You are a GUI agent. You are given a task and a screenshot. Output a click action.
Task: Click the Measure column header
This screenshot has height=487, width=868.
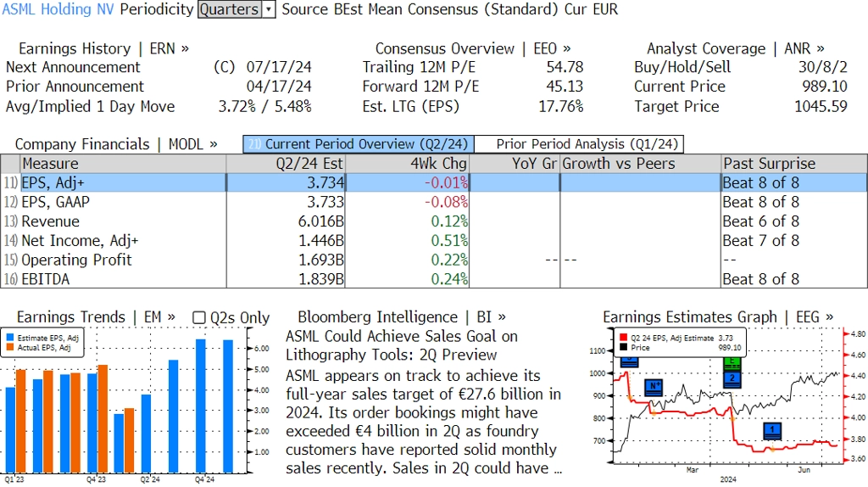(123, 164)
